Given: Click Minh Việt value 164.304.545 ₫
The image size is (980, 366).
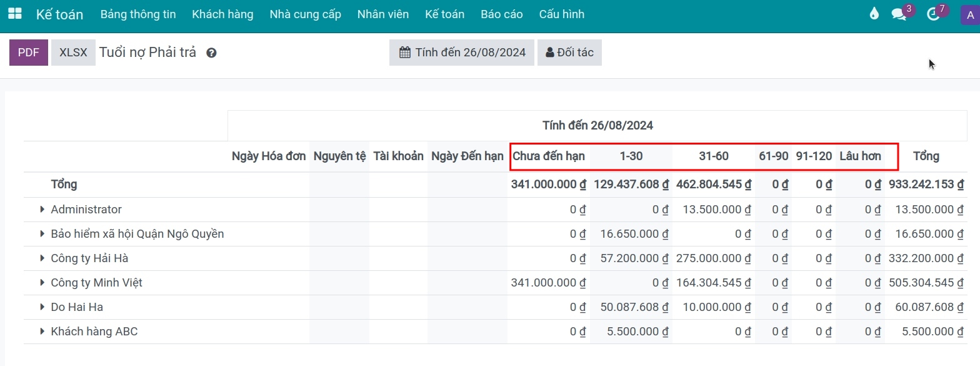Looking at the screenshot, I should click(x=714, y=282).
